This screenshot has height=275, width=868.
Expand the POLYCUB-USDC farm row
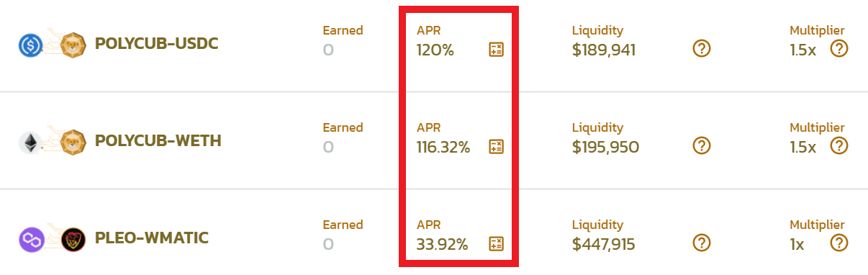(434, 45)
